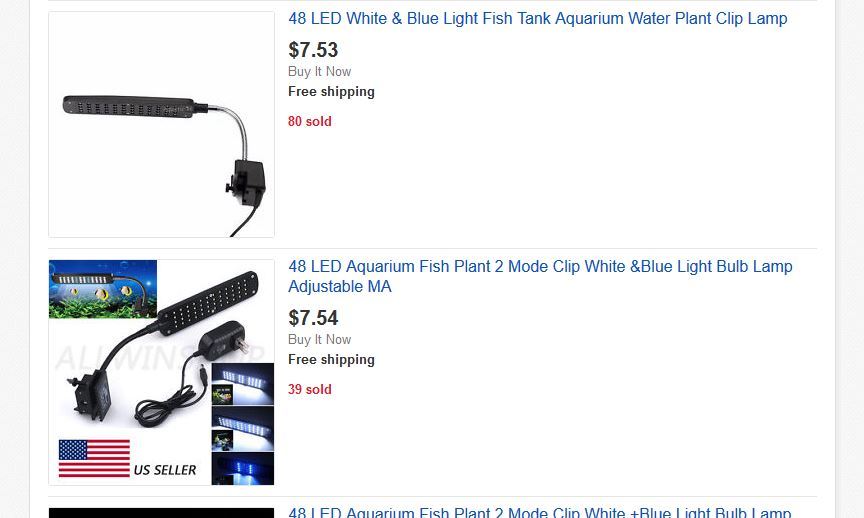This screenshot has height=518, width=864.
Task: Click Free shipping under the $7.53 listing
Action: pyautogui.click(x=331, y=92)
